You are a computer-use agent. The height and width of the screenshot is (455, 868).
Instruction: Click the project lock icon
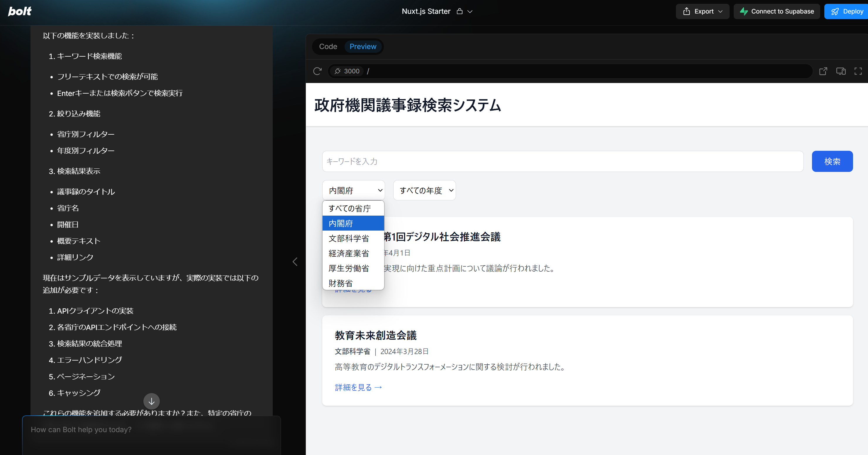click(460, 11)
